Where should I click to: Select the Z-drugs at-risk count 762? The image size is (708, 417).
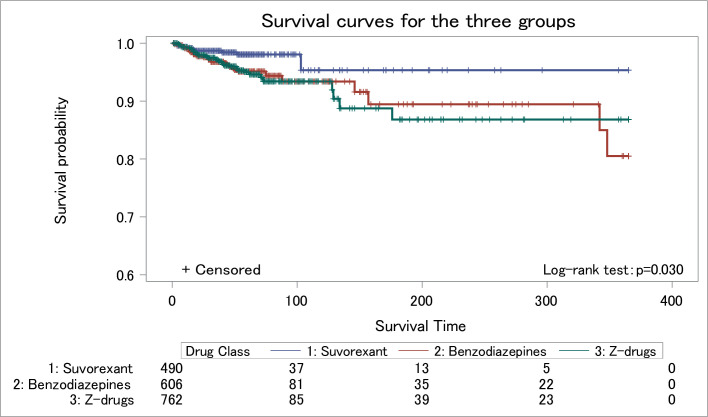pos(172,399)
